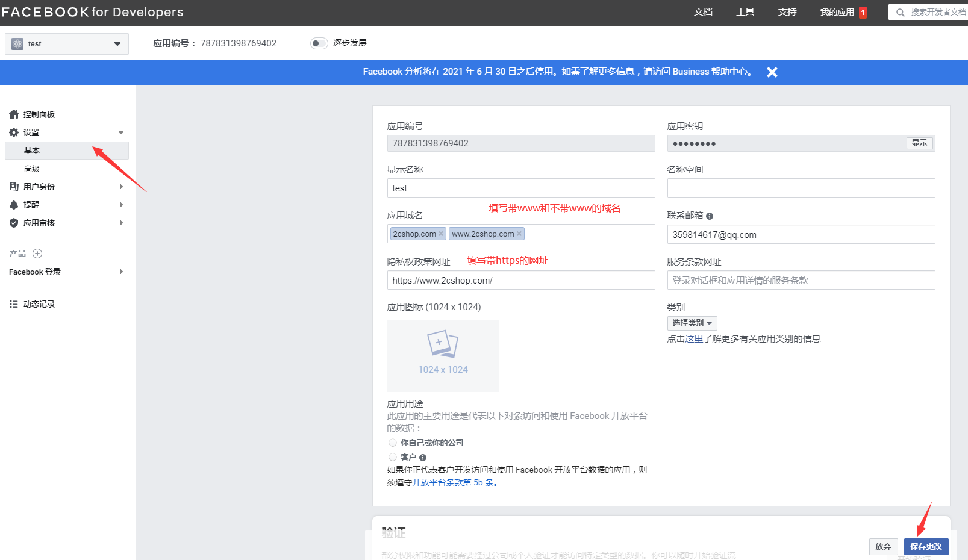Click the read-only 应用编号 field

tap(521, 143)
